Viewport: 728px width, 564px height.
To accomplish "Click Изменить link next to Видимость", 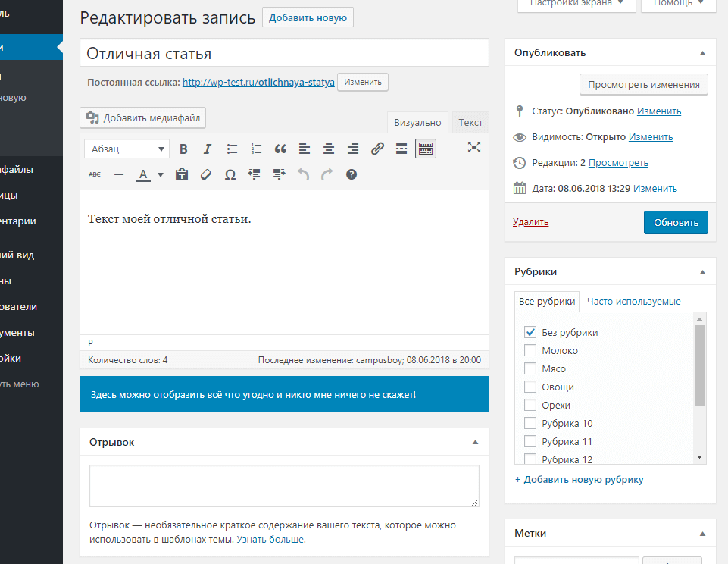I will pos(651,137).
